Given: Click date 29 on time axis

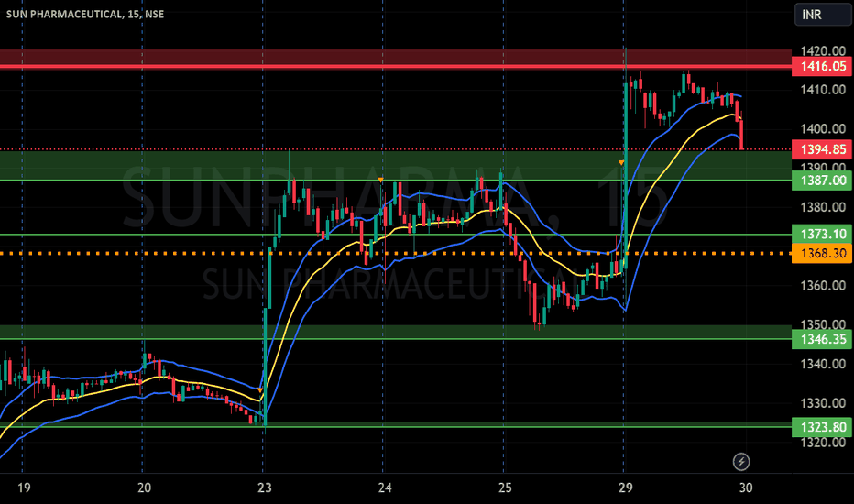Looking at the screenshot, I should 625,488.
